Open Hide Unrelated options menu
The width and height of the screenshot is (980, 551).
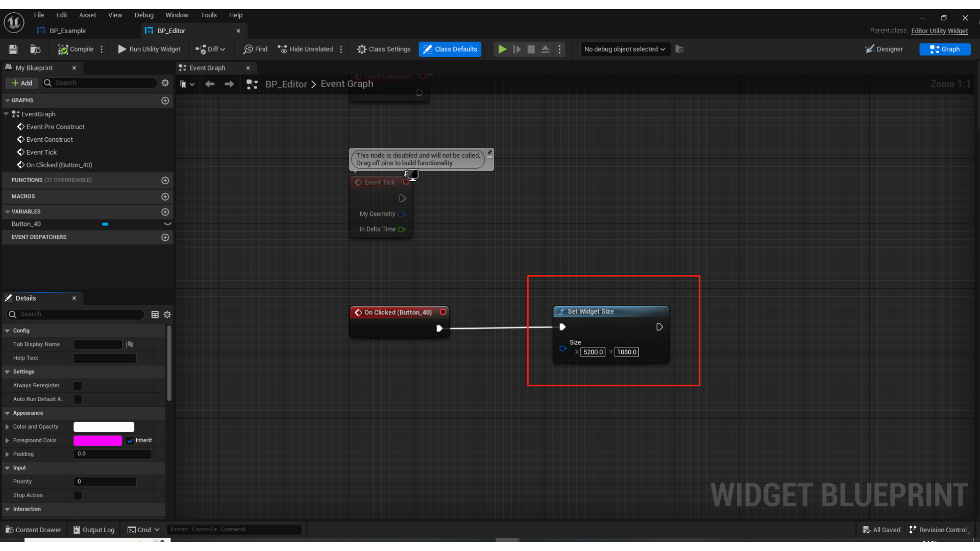(x=341, y=49)
